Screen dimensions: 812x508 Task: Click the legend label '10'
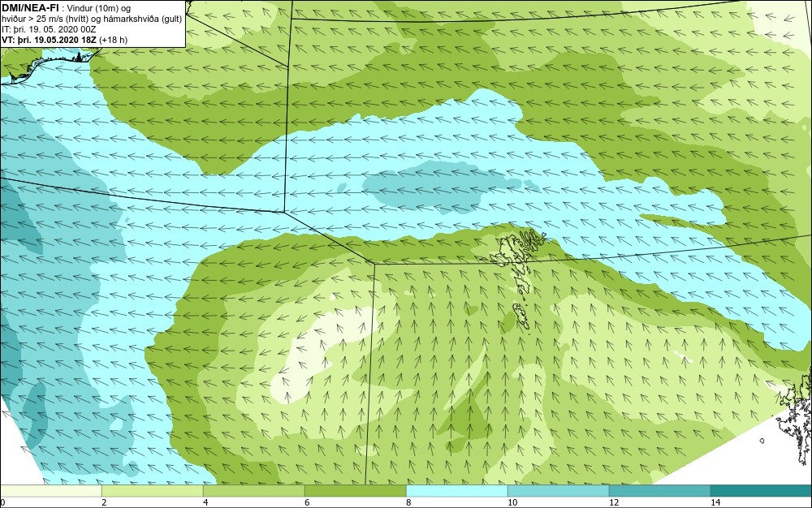(x=512, y=502)
